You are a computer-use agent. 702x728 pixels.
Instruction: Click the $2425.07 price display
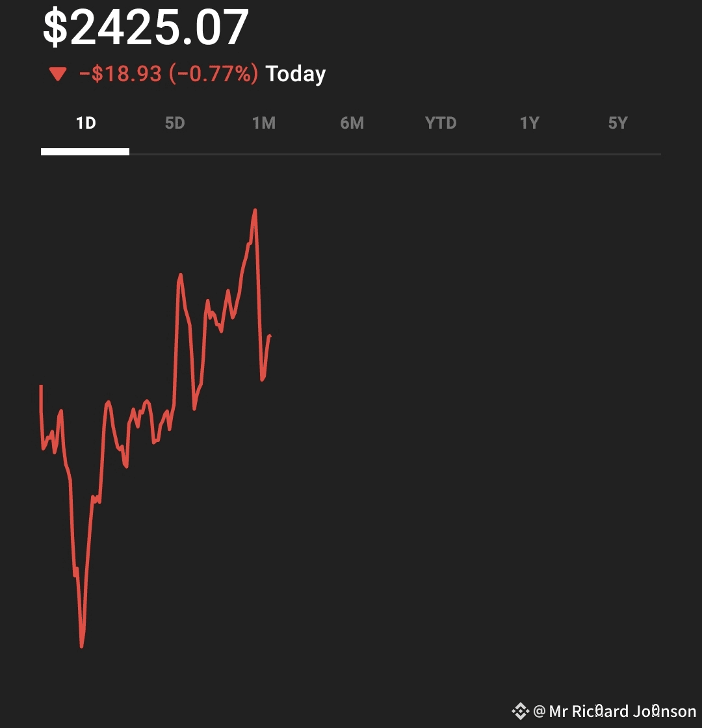(x=146, y=27)
